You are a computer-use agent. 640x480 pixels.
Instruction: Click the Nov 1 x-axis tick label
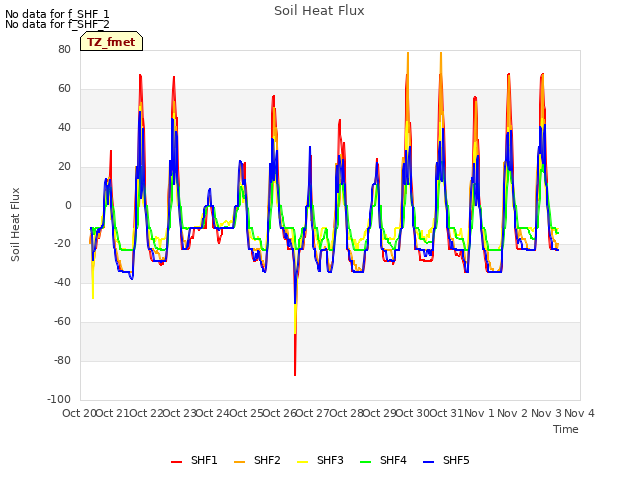tap(480, 413)
